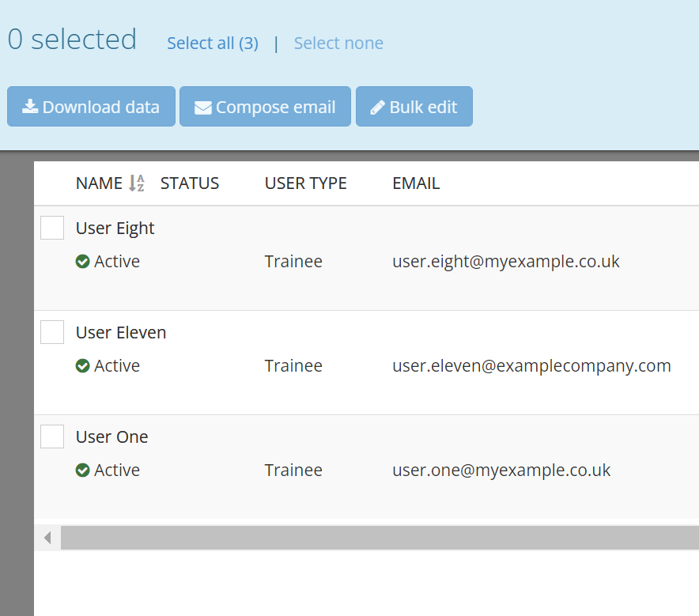Click the Select none link
699x616 pixels.
[338, 43]
